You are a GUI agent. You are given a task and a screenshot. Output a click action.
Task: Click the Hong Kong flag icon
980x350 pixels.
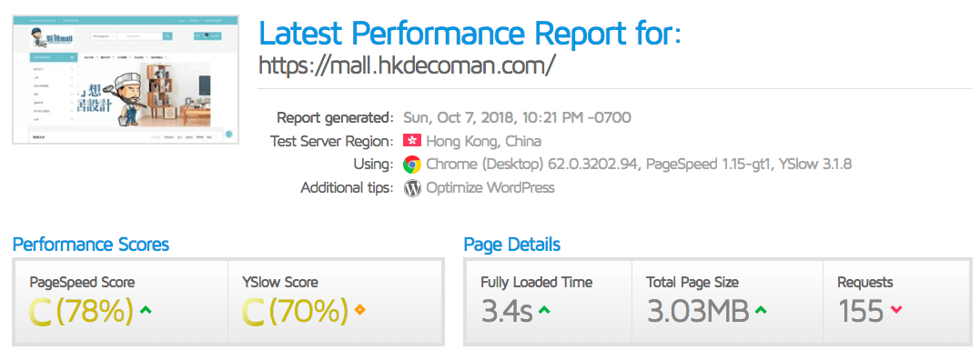[x=412, y=141]
